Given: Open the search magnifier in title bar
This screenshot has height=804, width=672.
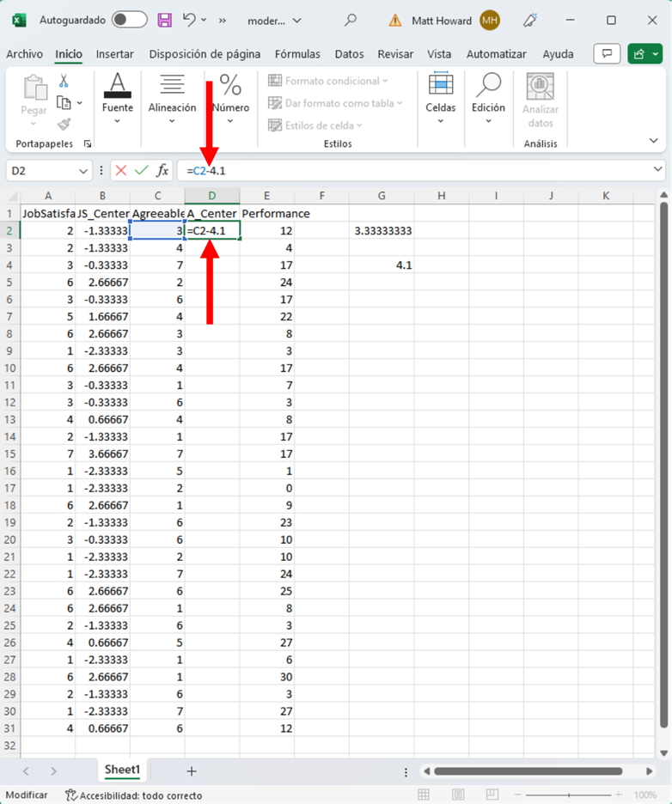Looking at the screenshot, I should point(350,20).
